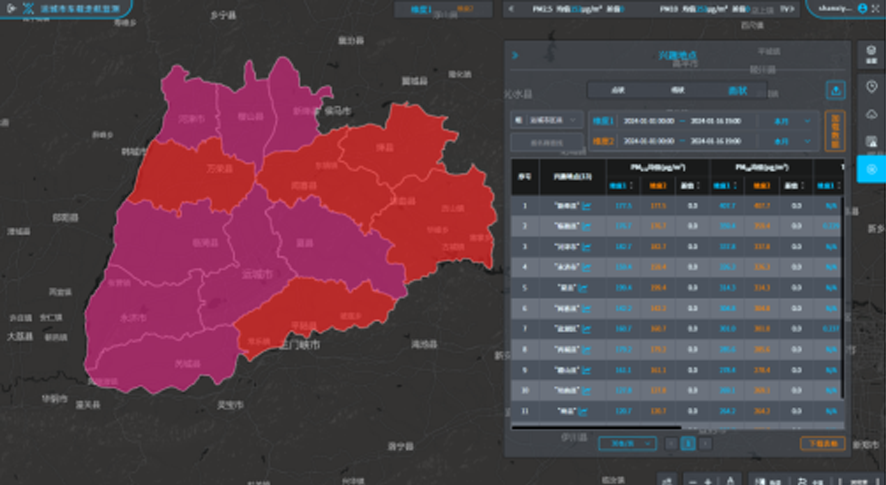886x485 pixels.
Task: Open the region selector dropdown
Action: (x=547, y=119)
